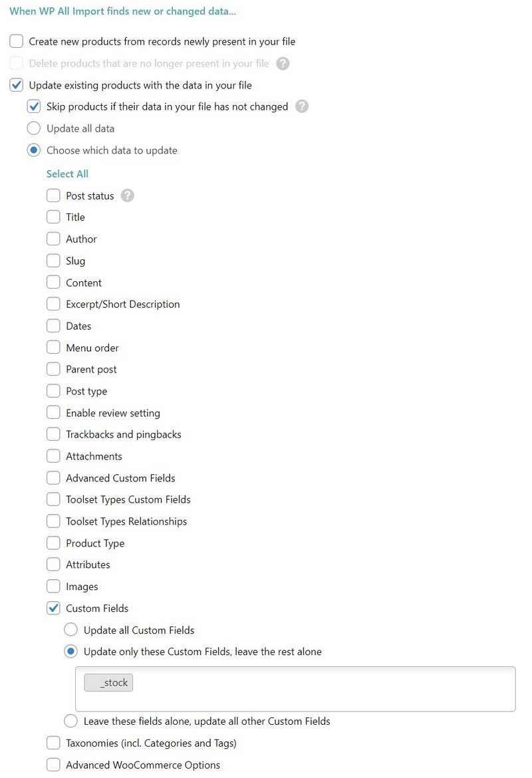View help info for Post status field

pyautogui.click(x=127, y=195)
